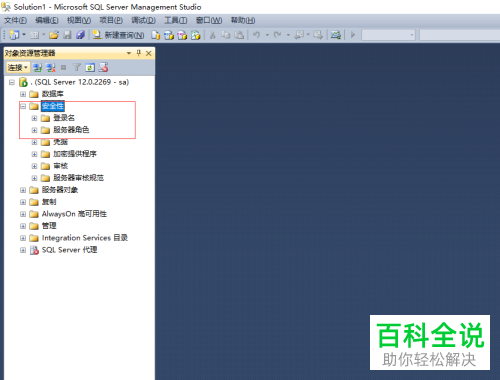
Task: Open the 工具(T) menu
Action: coord(175,20)
